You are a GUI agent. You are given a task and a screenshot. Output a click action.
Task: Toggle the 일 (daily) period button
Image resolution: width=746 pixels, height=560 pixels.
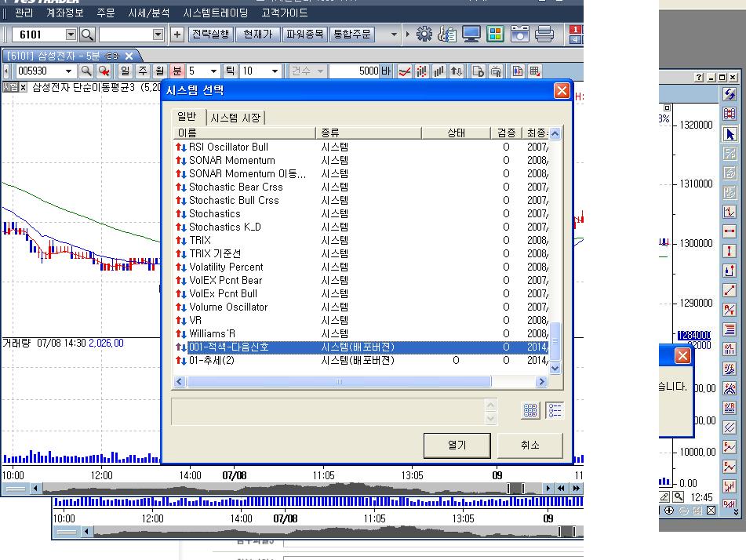pos(125,71)
